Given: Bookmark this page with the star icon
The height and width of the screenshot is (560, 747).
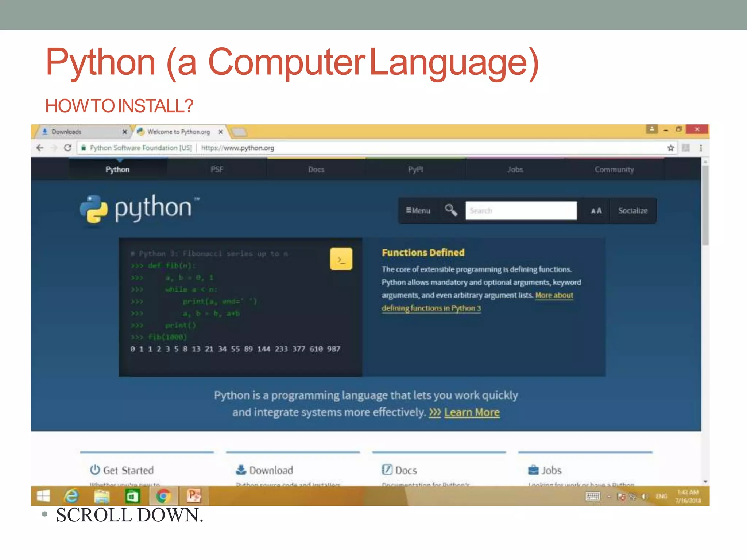Looking at the screenshot, I should (x=670, y=148).
